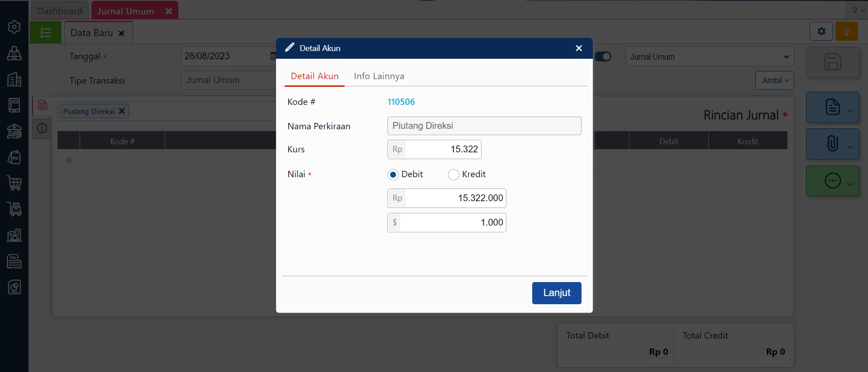Select the Debit radio button

tap(393, 175)
